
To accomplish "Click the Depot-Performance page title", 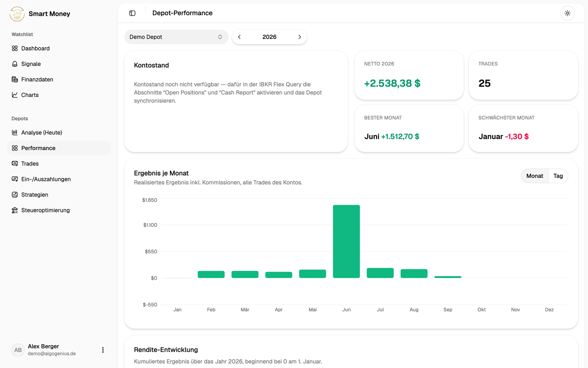I will [182, 13].
